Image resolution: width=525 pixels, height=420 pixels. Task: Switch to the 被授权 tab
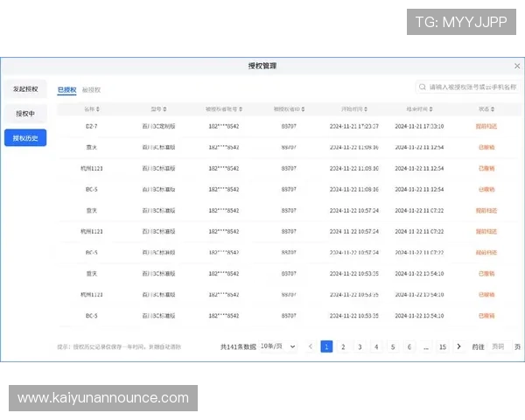click(x=91, y=90)
